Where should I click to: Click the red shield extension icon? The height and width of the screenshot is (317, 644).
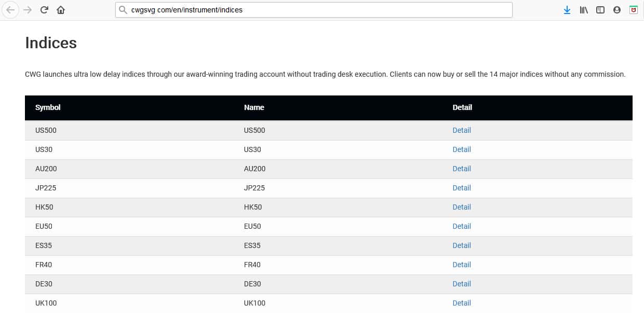pos(634,10)
